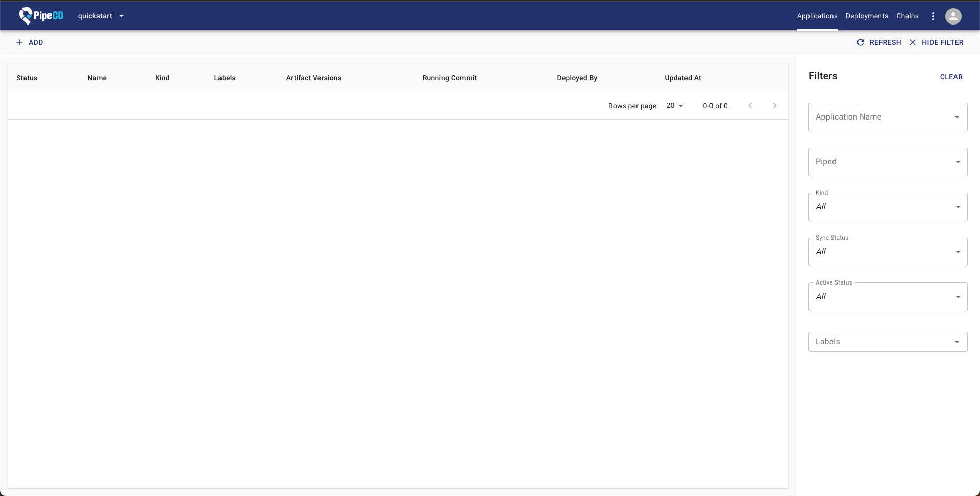Image resolution: width=980 pixels, height=496 pixels.
Task: Go to the next page arrow
Action: 774,106
